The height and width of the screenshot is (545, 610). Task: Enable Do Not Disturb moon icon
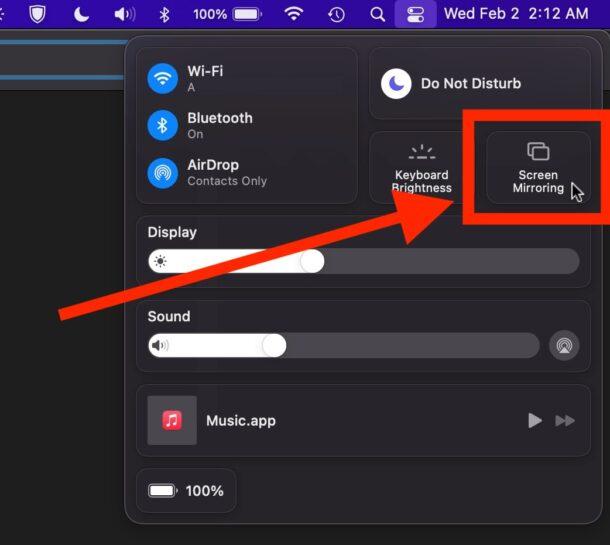pyautogui.click(x=396, y=84)
